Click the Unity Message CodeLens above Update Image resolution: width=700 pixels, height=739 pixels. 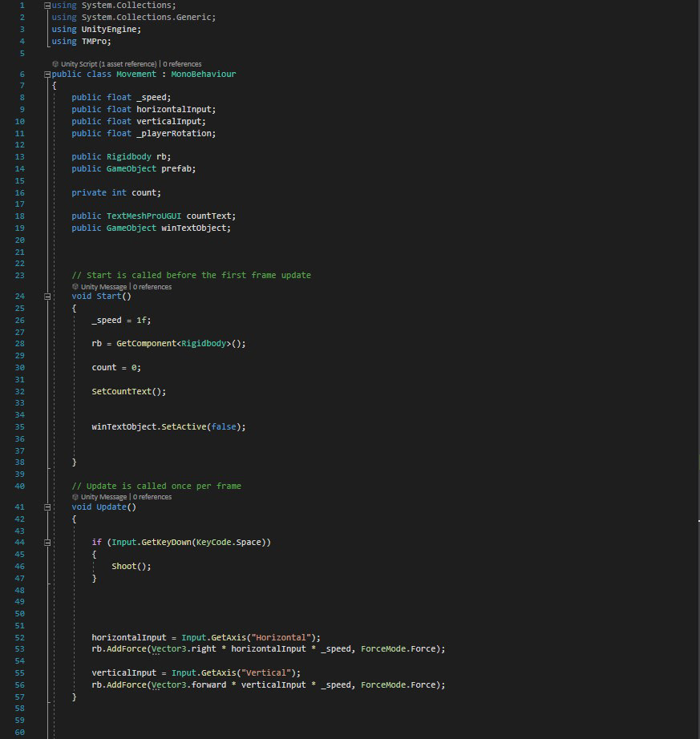[103, 497]
